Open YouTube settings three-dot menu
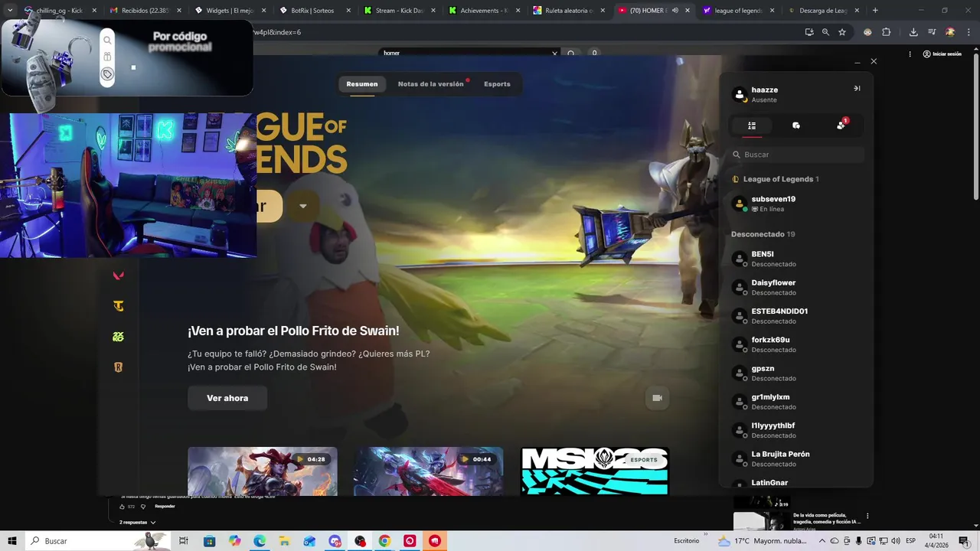Viewport: 980px width, 551px height. point(910,54)
